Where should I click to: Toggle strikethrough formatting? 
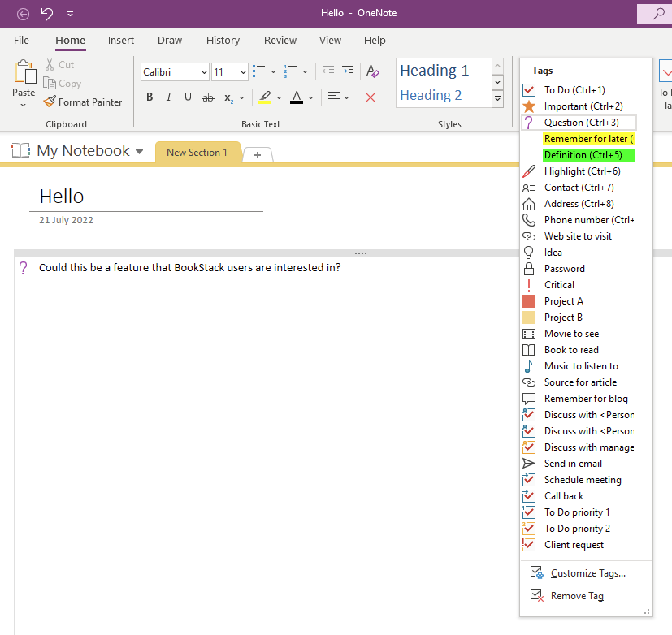208,97
